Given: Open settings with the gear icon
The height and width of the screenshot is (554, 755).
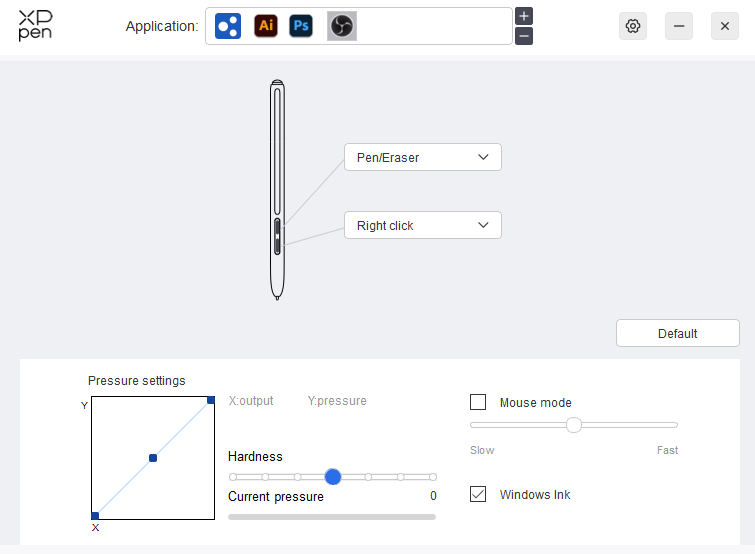Looking at the screenshot, I should [x=633, y=26].
